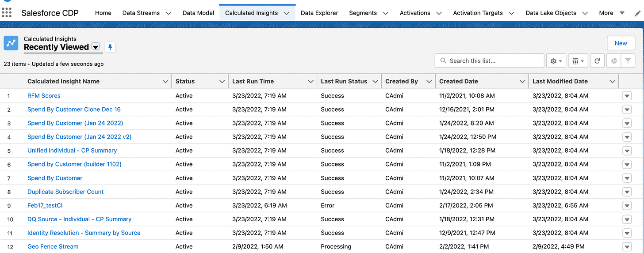The width and height of the screenshot is (644, 253).
Task: Open the Unified Individual - CP Summary link
Action: [72, 151]
